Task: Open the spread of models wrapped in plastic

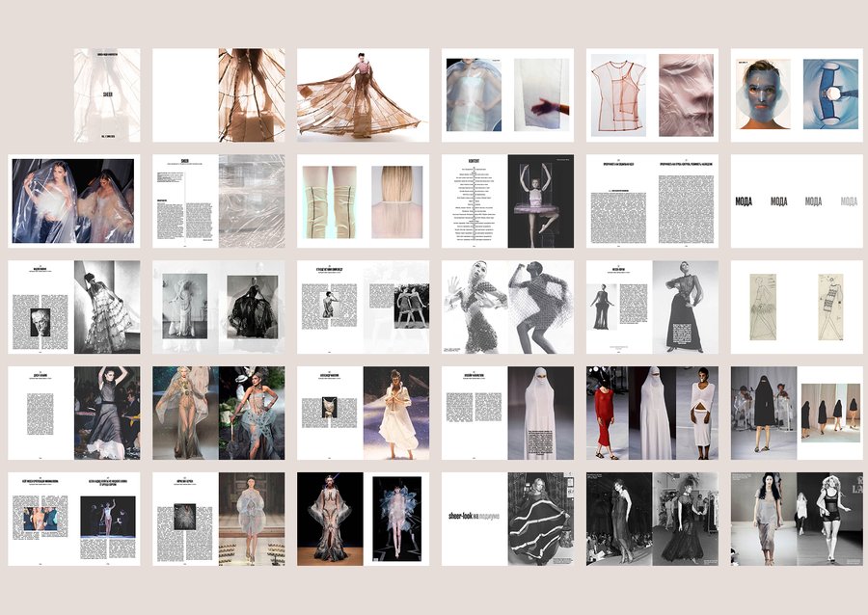Action: click(74, 201)
